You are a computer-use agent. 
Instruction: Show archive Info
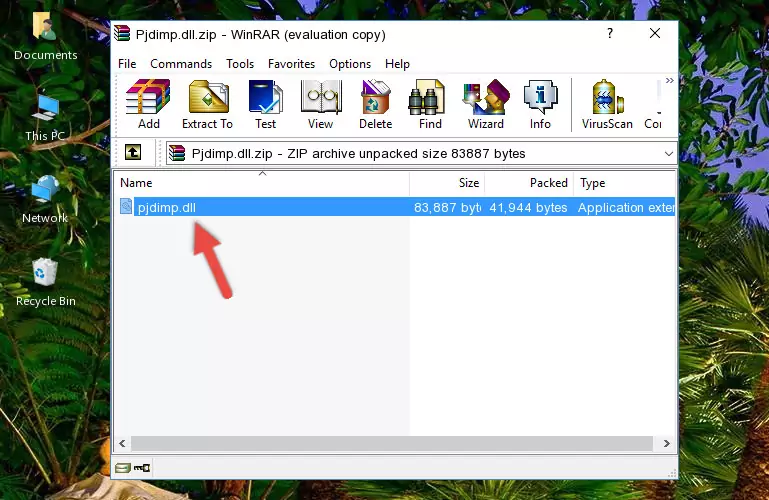[540, 104]
